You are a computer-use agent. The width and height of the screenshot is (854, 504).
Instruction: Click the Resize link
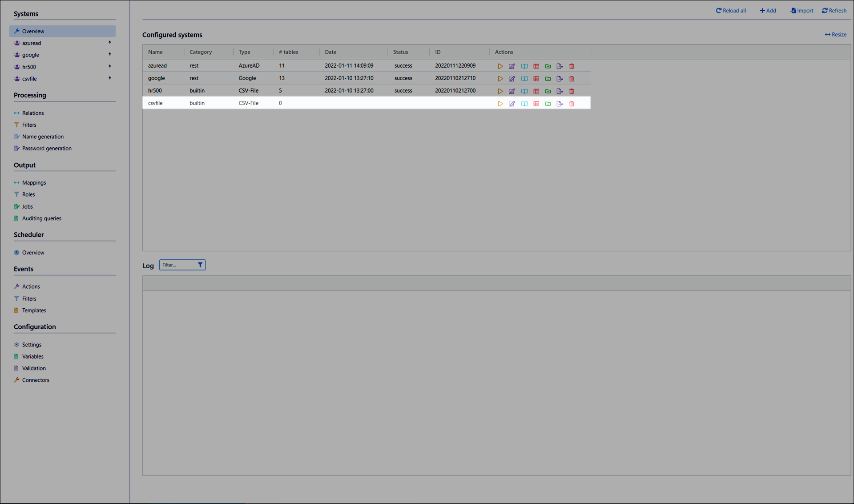[x=836, y=35]
